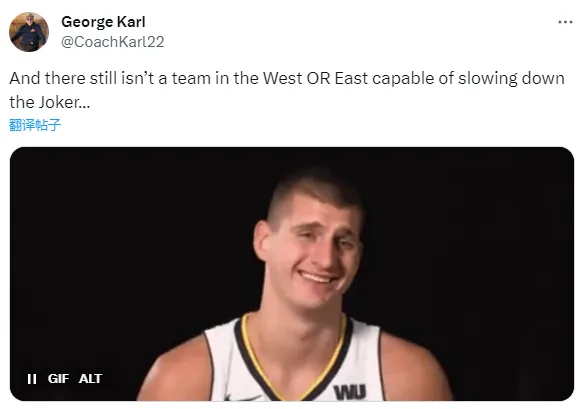The image size is (586, 409).
Task: Click the WU sponsor patch on jersey
Action: 350,393
